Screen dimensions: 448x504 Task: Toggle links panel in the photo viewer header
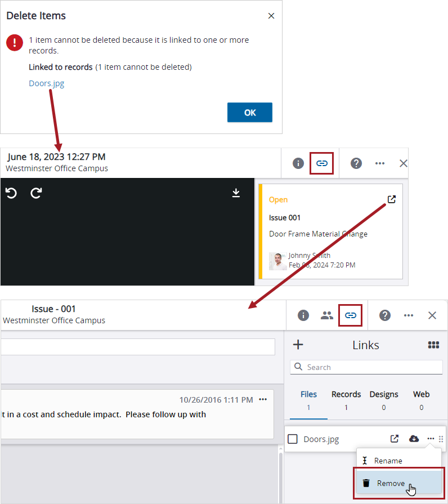322,163
